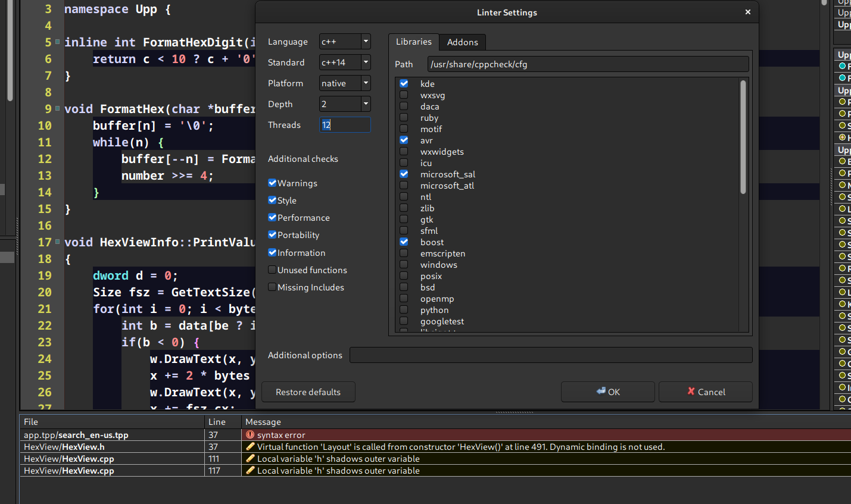Tick the zlib library checkbox
The image size is (851, 504).
click(404, 208)
